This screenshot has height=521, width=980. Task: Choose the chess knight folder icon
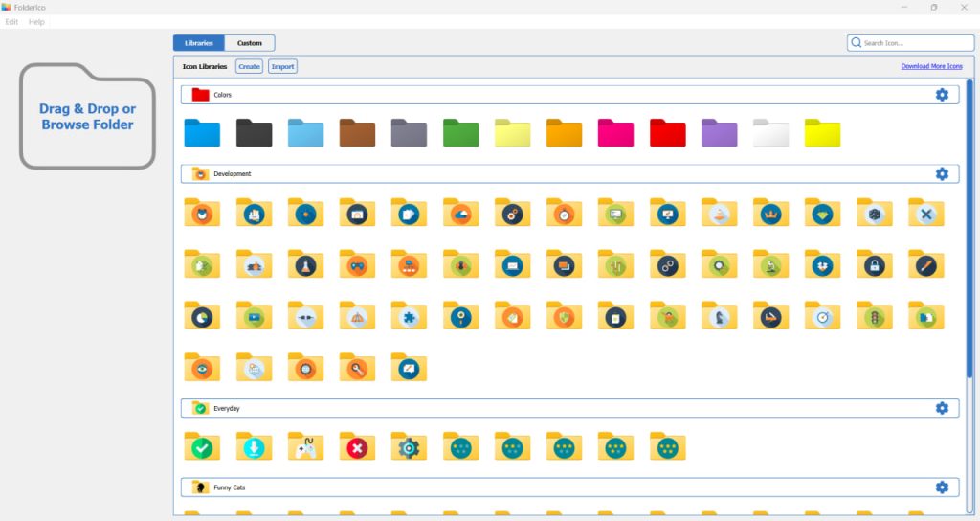pos(719,316)
